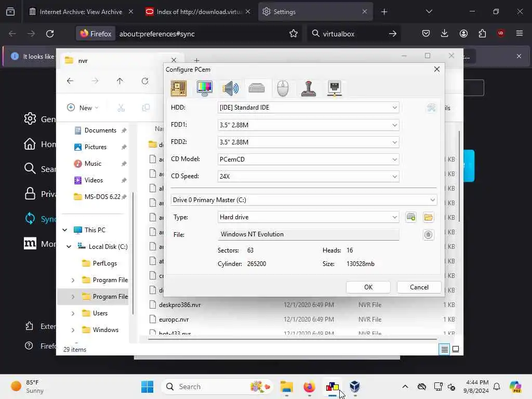
Task: Save to Pocket icon in Firefox toolbar
Action: click(426, 34)
